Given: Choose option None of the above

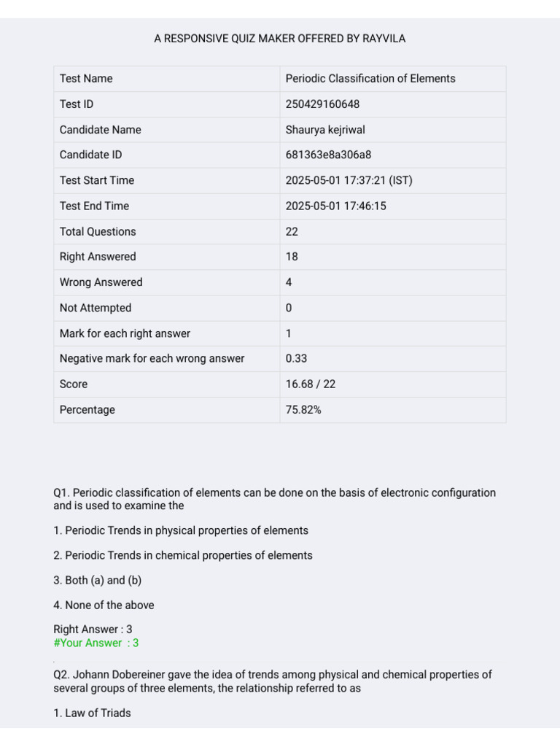Looking at the screenshot, I should coord(104,605).
